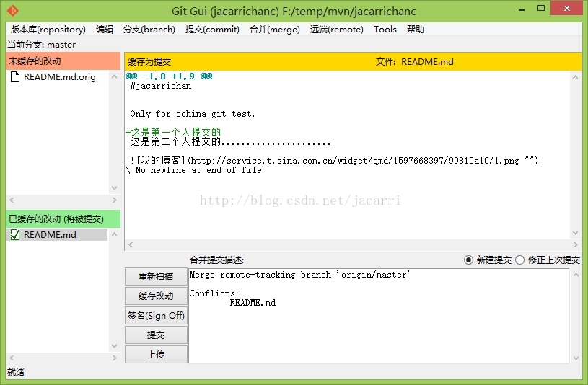The height and width of the screenshot is (385, 588).
Task: Click left arrow of diff view horizontal scrollbar
Action: click(x=131, y=245)
